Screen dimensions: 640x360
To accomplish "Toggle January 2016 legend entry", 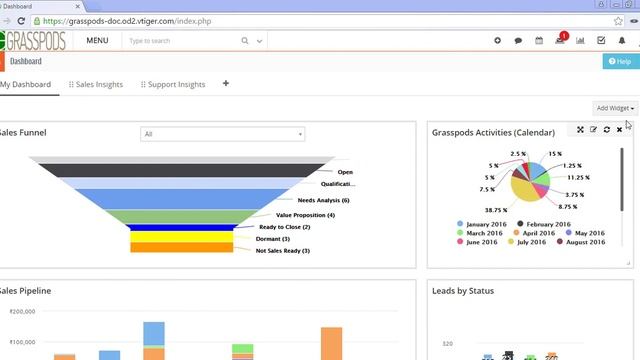I will (482, 224).
